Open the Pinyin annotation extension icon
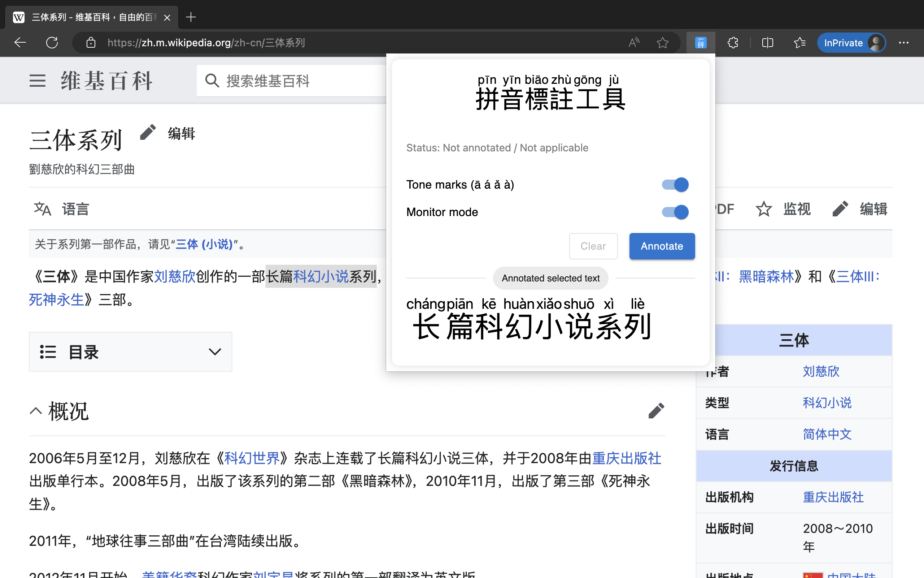 pos(701,42)
